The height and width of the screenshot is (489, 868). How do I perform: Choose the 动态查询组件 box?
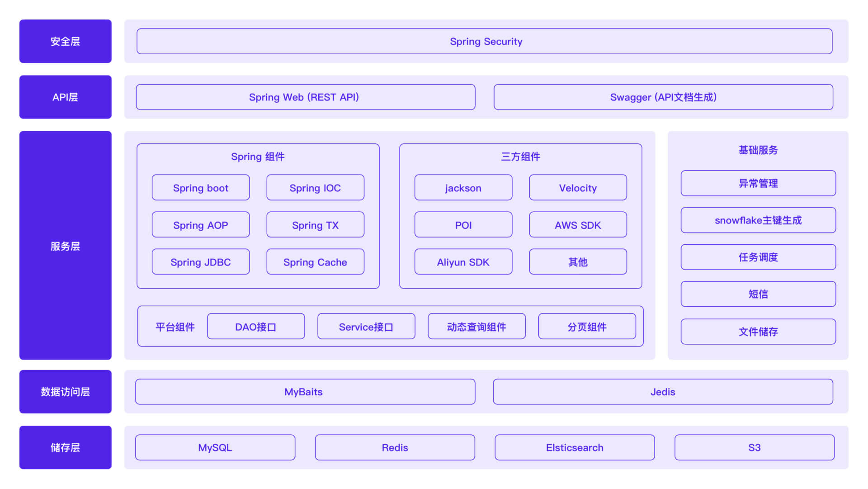click(x=476, y=327)
